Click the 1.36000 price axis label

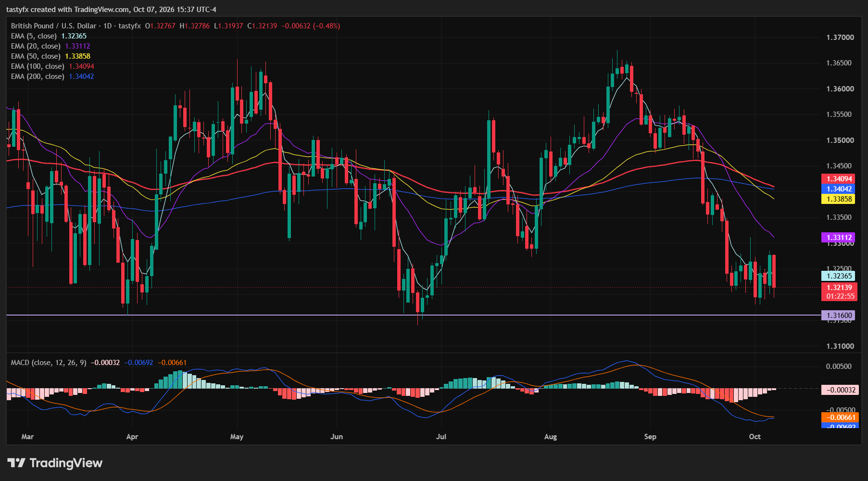click(840, 89)
